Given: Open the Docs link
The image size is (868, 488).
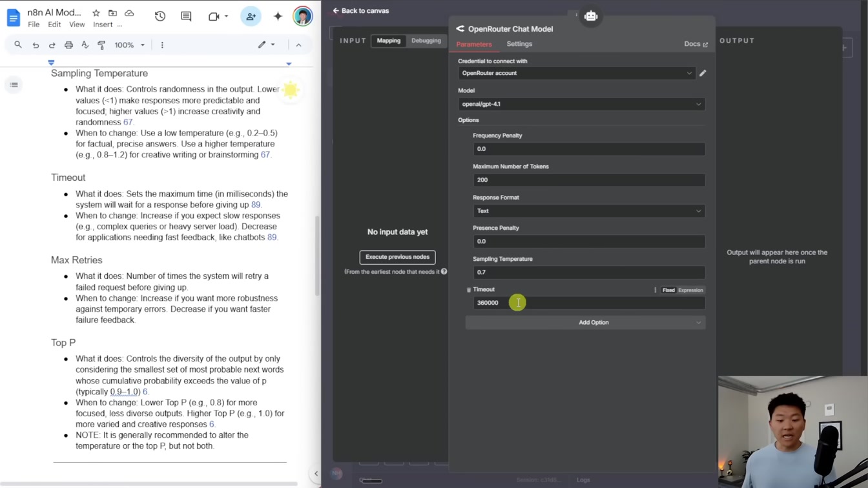Looking at the screenshot, I should point(696,44).
